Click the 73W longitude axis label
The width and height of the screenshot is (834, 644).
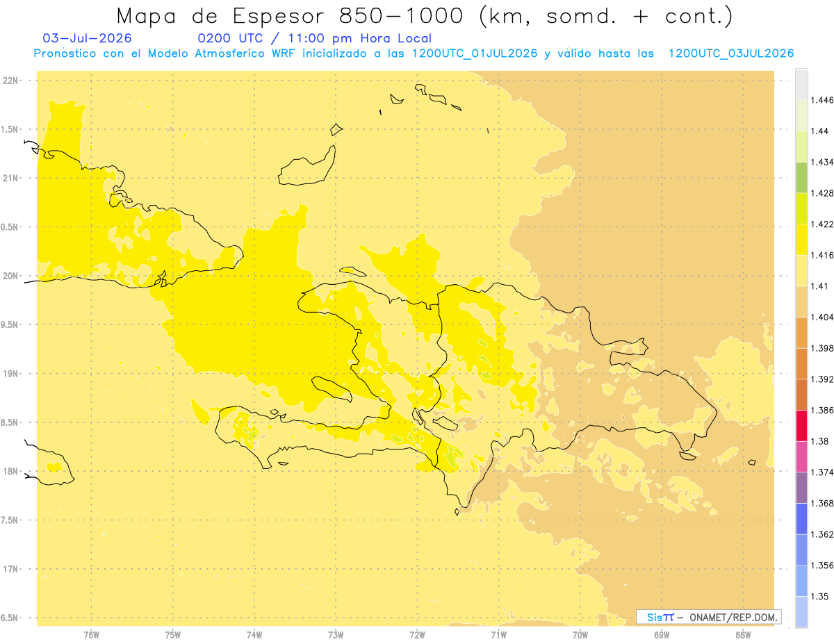(x=336, y=634)
